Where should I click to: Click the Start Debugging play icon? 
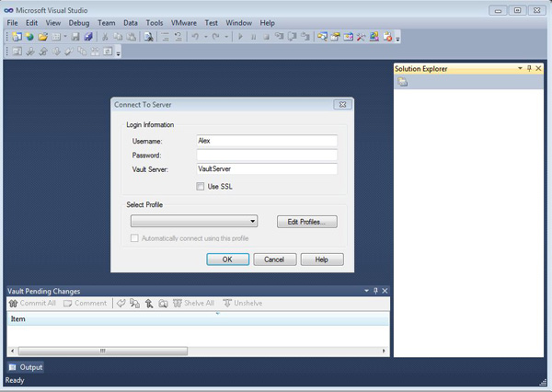click(x=240, y=37)
